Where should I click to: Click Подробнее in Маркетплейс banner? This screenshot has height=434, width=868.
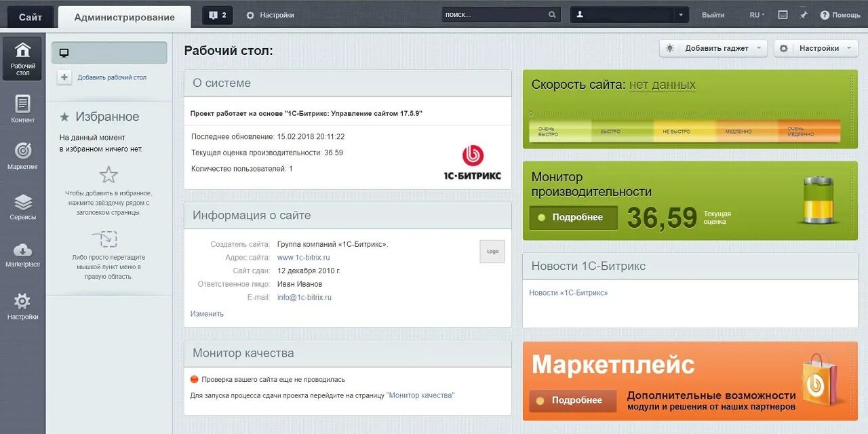573,401
